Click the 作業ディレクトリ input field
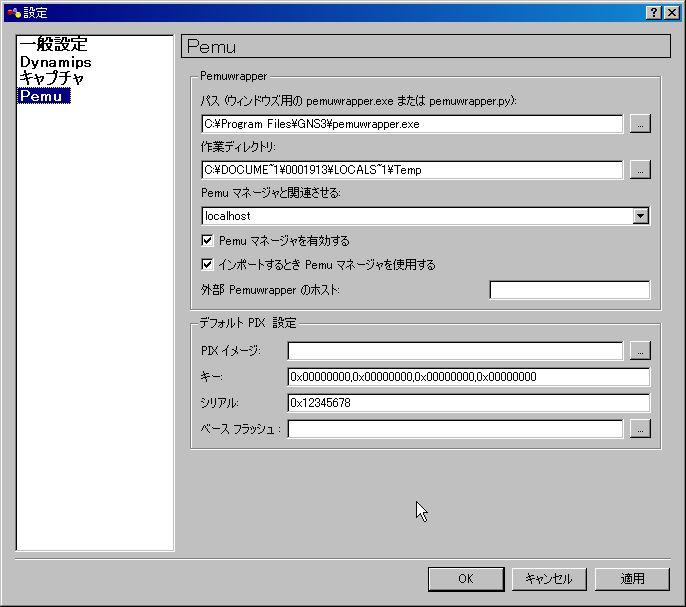 (412, 170)
